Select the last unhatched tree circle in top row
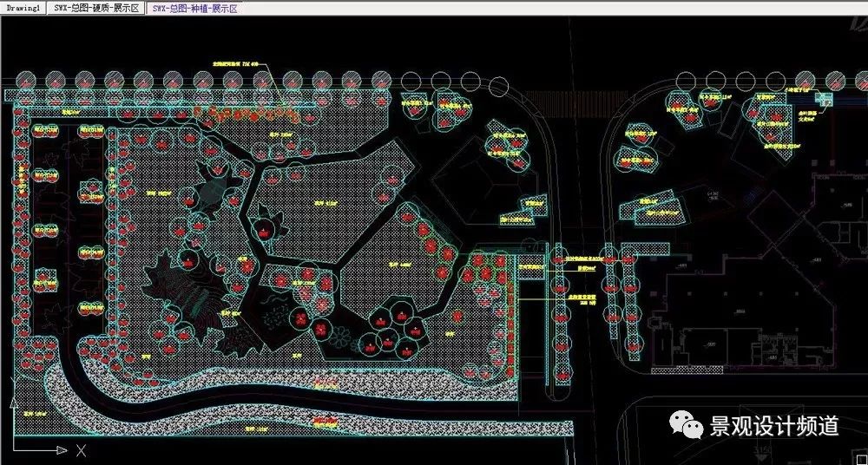 click(500, 84)
